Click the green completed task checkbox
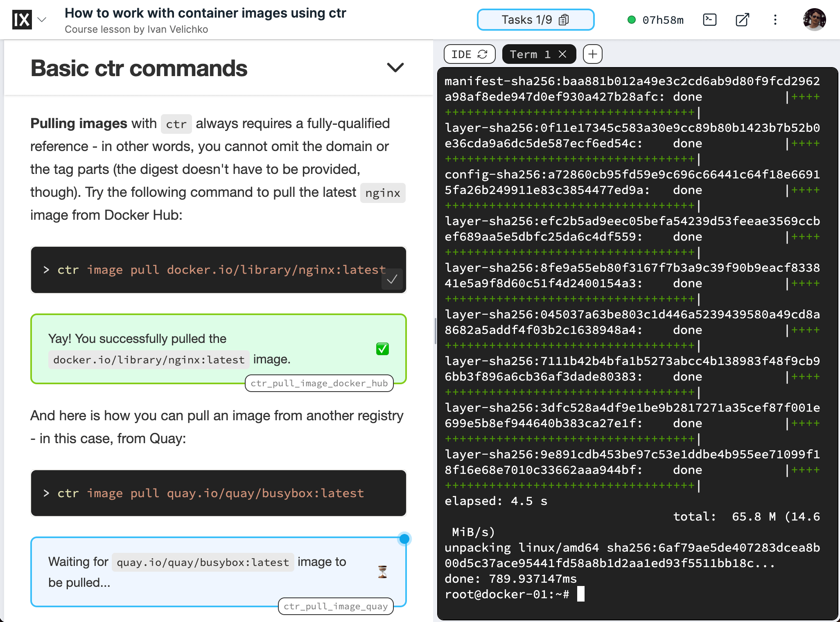Viewport: 840px width, 622px height. coord(382,349)
